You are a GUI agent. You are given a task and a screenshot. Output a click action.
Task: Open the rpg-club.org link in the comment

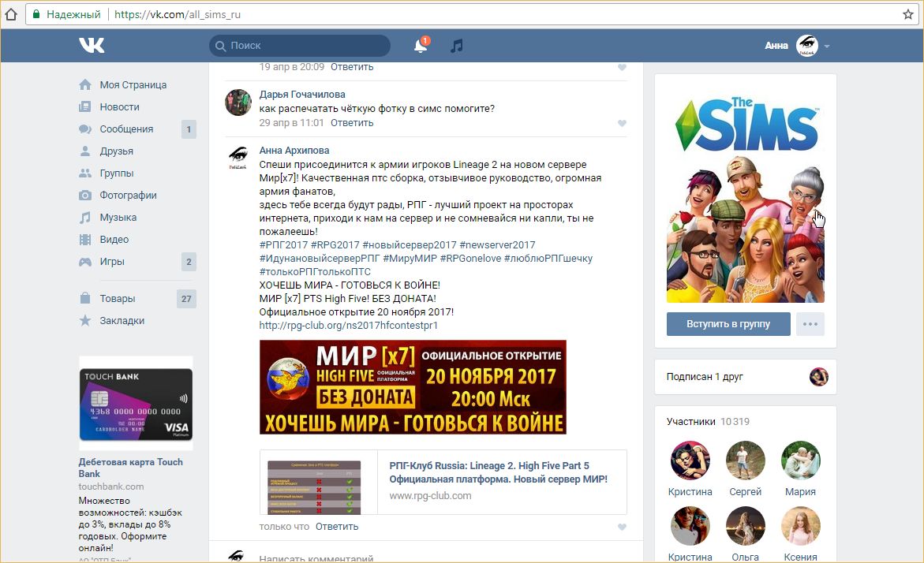tap(348, 325)
